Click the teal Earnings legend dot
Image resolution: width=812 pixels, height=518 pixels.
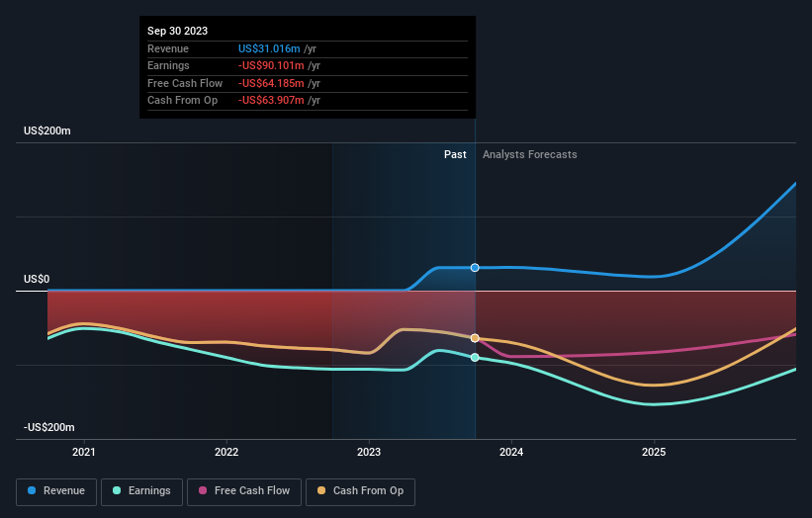(x=117, y=490)
